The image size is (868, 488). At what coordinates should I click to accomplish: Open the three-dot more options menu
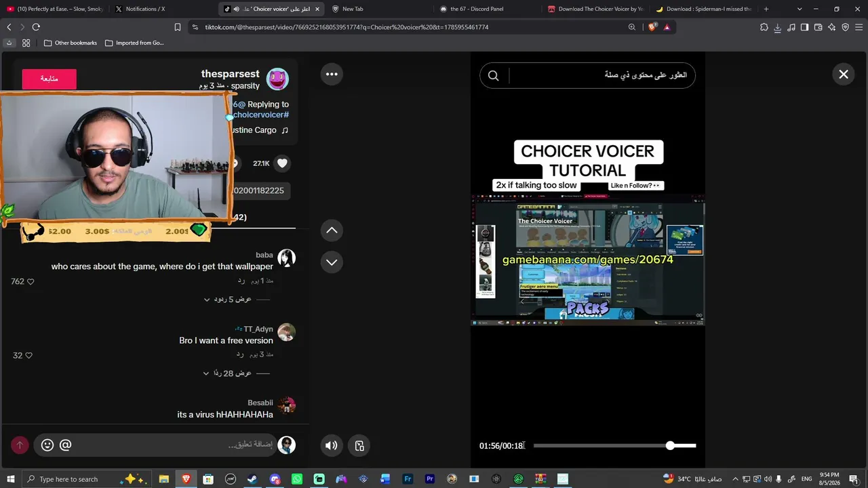pyautogui.click(x=332, y=75)
